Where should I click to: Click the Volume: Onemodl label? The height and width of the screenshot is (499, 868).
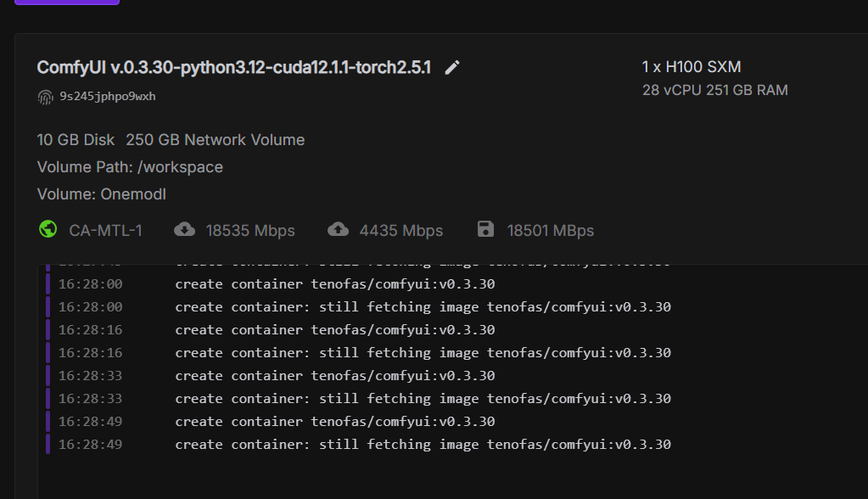[x=102, y=194]
